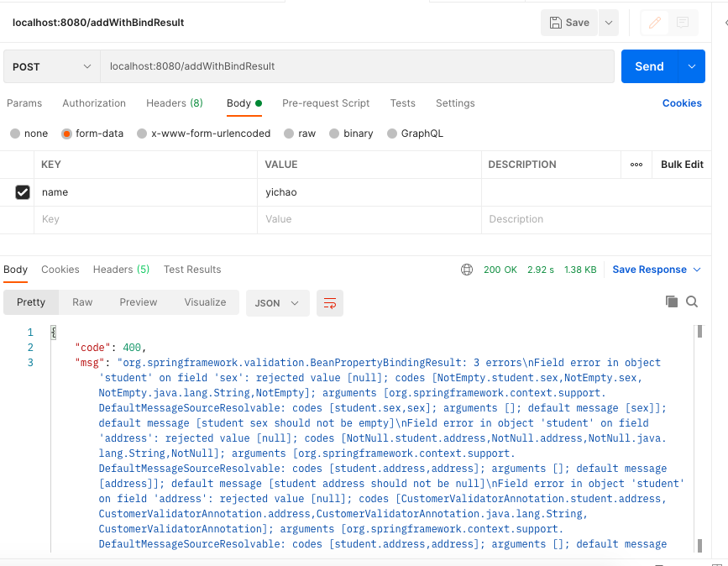The height and width of the screenshot is (566, 728).
Task: Open the Tests tab
Action: pyautogui.click(x=402, y=103)
